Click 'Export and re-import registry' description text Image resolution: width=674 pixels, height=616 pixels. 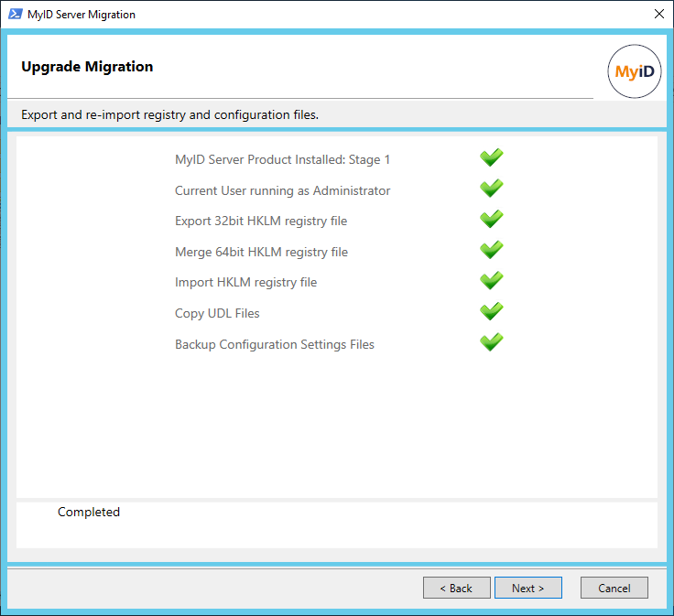click(169, 114)
